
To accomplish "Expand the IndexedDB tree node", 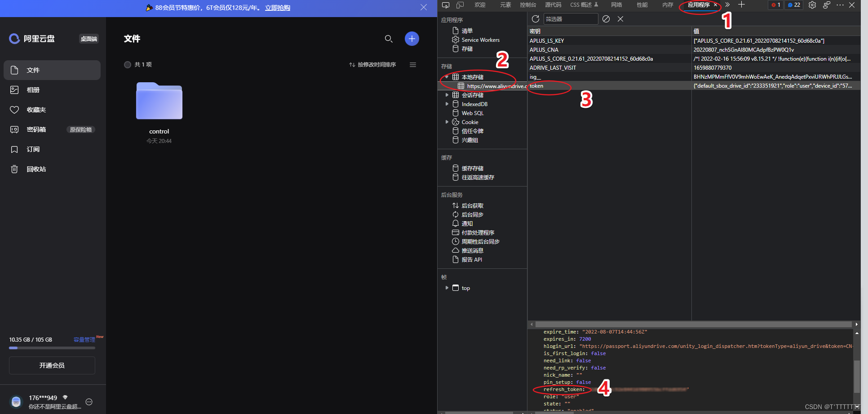I will [x=447, y=104].
